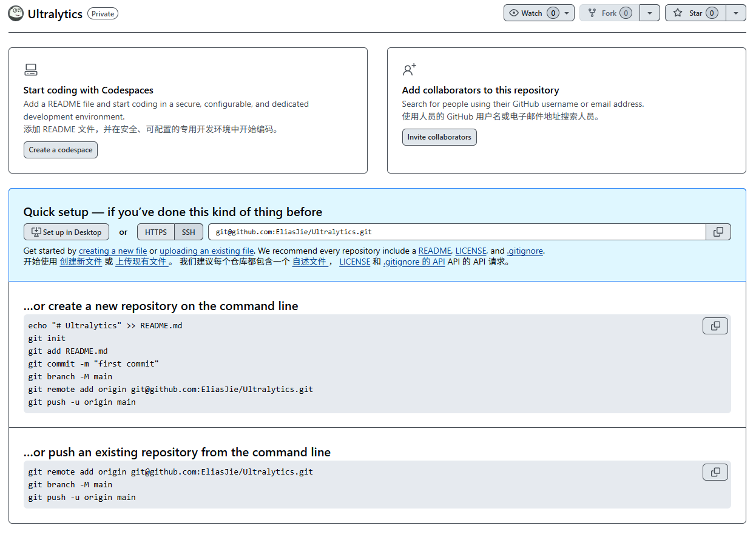
Task: Copy the new-repository command block
Action: [715, 326]
